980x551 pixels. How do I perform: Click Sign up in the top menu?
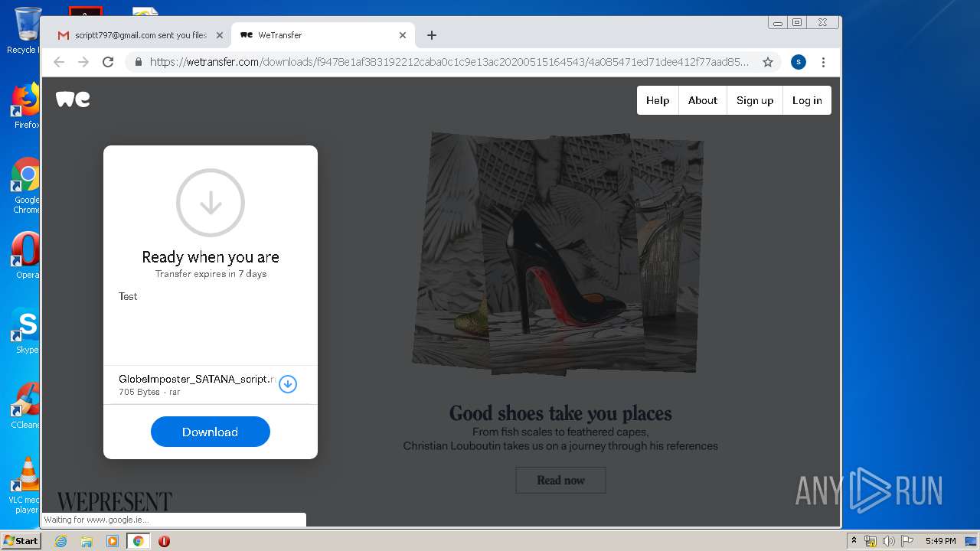coord(755,100)
